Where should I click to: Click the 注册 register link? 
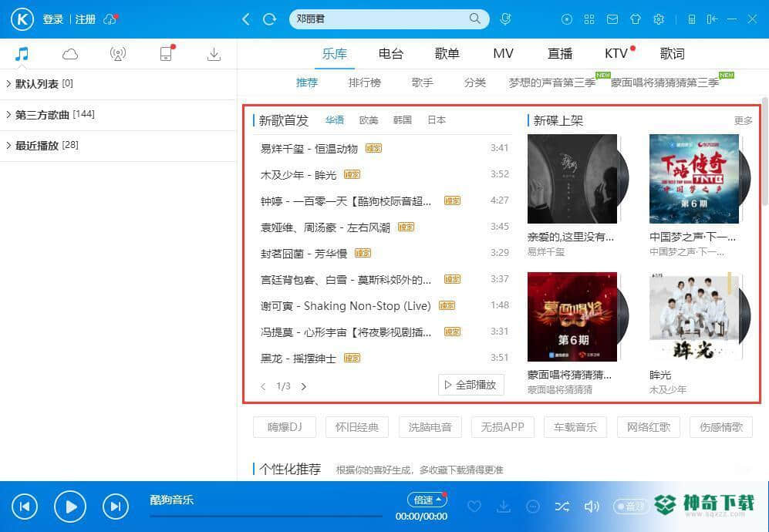(86, 19)
